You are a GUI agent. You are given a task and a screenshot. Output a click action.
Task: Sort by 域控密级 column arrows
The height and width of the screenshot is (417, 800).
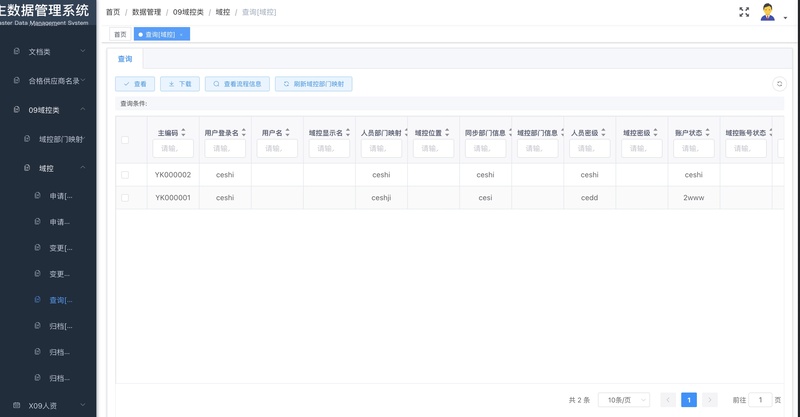(655, 133)
